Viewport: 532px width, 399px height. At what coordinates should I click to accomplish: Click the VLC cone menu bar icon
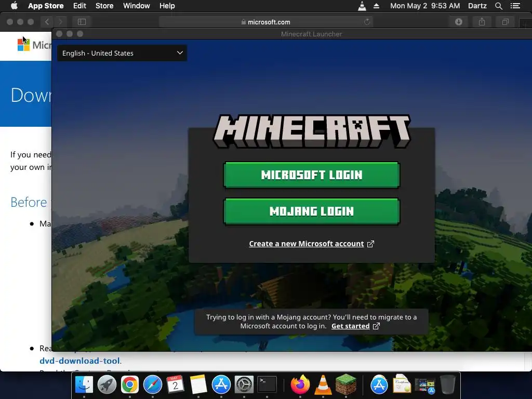point(362,6)
